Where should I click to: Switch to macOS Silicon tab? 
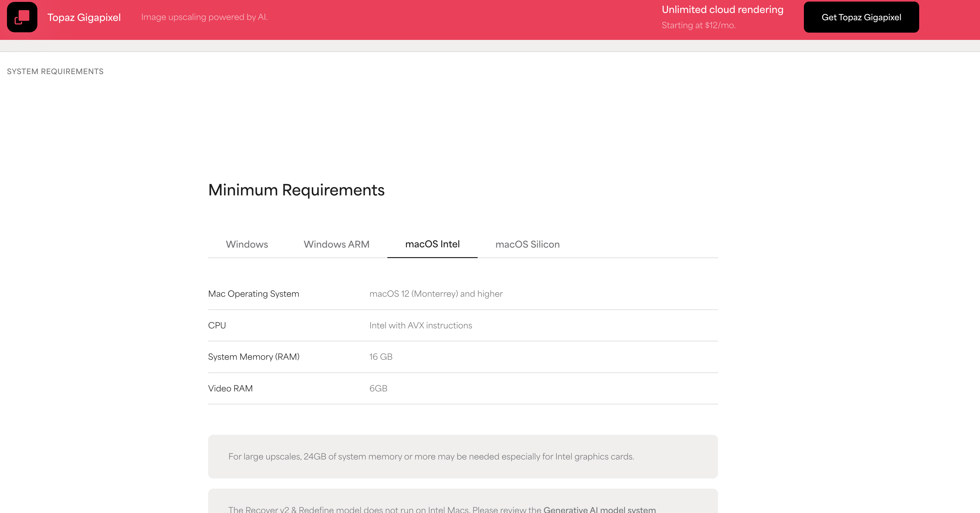pyautogui.click(x=527, y=244)
